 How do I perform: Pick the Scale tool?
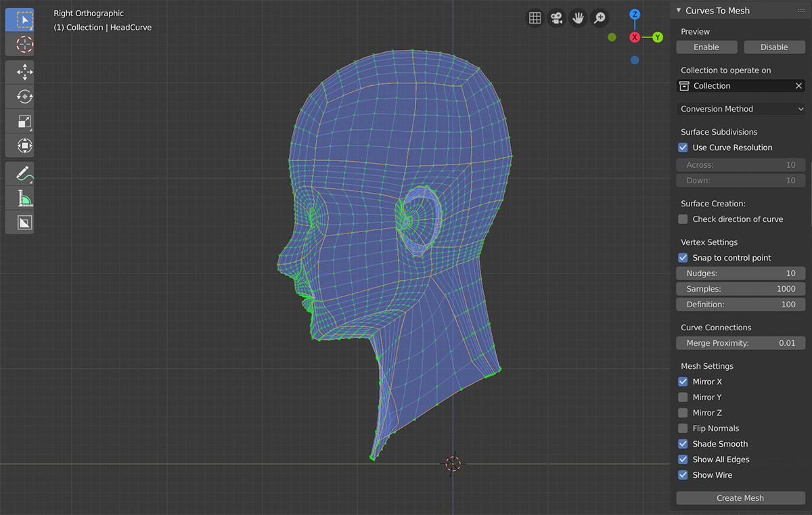pos(24,122)
